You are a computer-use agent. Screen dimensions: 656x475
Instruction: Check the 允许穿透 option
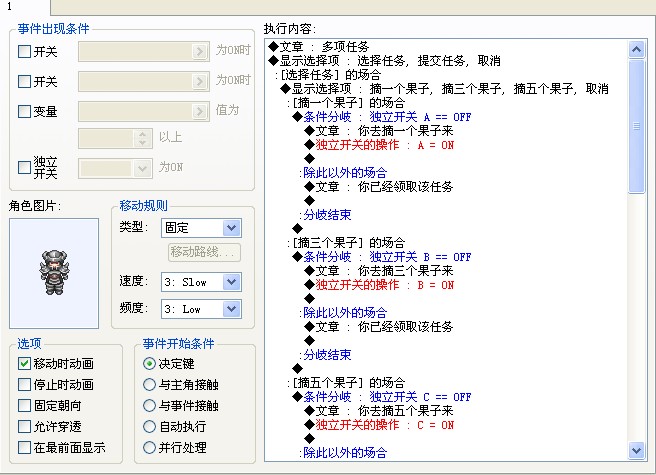tap(24, 427)
